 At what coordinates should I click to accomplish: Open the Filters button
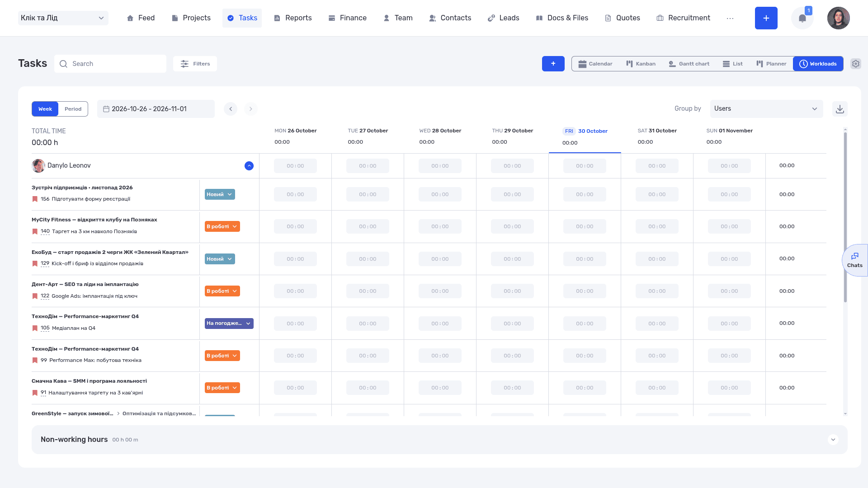(x=195, y=64)
